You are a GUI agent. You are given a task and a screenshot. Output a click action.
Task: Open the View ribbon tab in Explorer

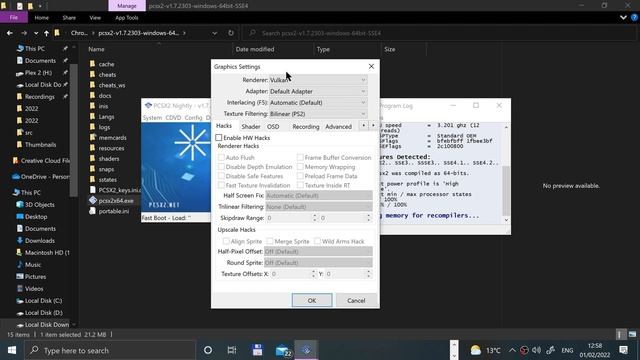pos(95,18)
